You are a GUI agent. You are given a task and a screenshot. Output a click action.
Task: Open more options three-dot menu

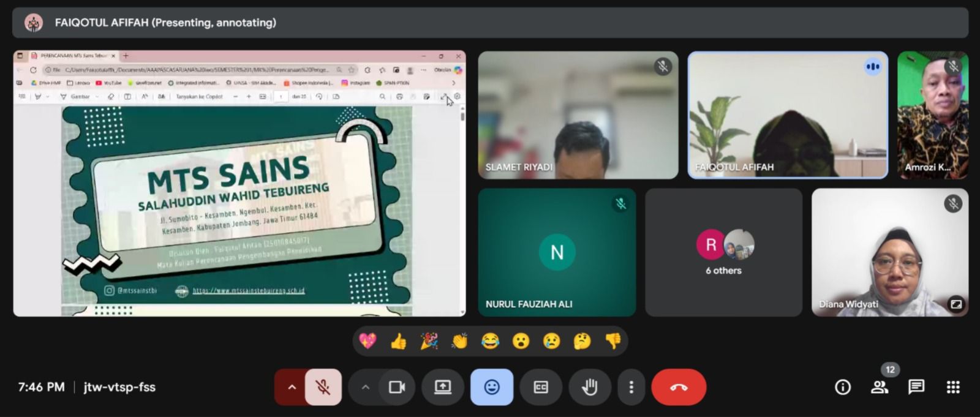pos(631,387)
